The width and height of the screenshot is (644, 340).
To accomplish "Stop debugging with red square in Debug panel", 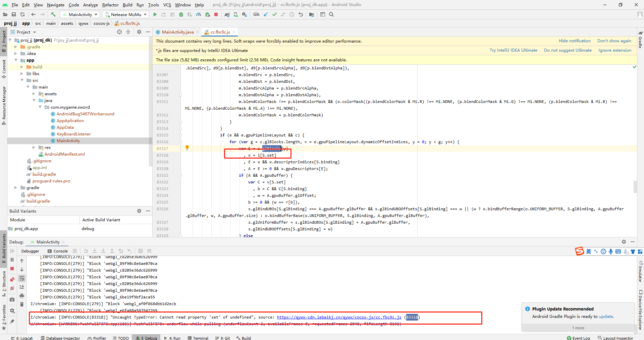I will [x=12, y=269].
